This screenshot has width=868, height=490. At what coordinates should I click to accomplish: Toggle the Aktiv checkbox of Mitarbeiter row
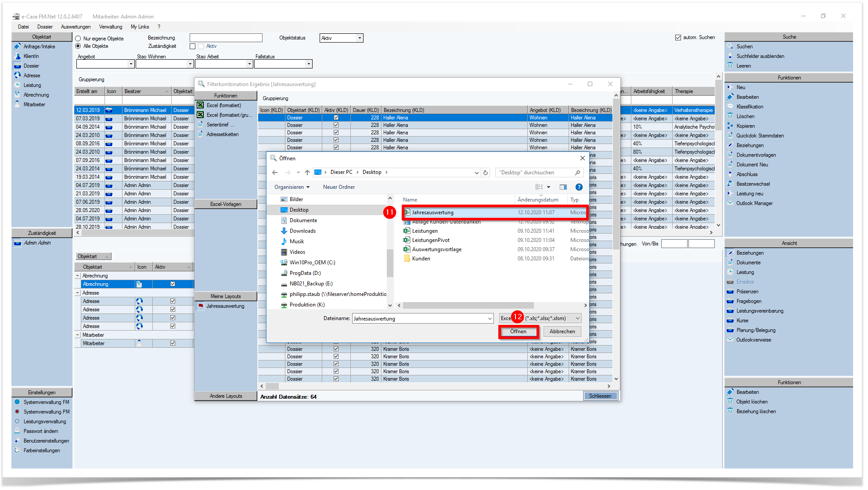(x=173, y=343)
